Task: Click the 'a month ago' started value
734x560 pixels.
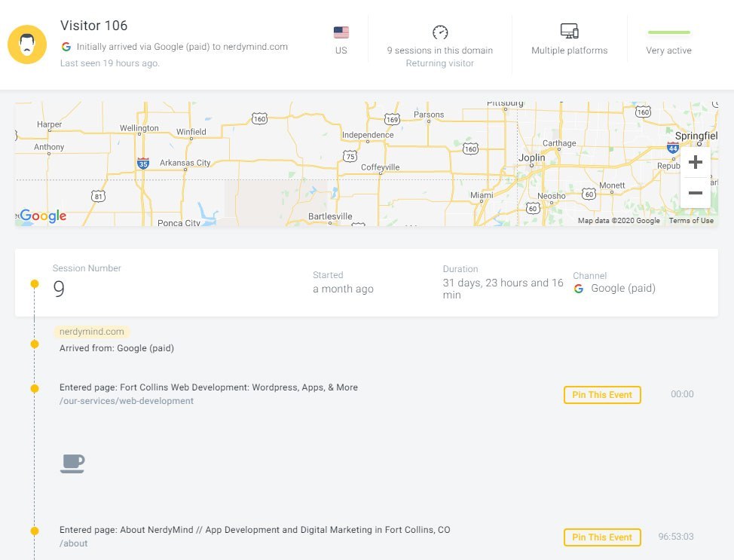Action: (343, 289)
